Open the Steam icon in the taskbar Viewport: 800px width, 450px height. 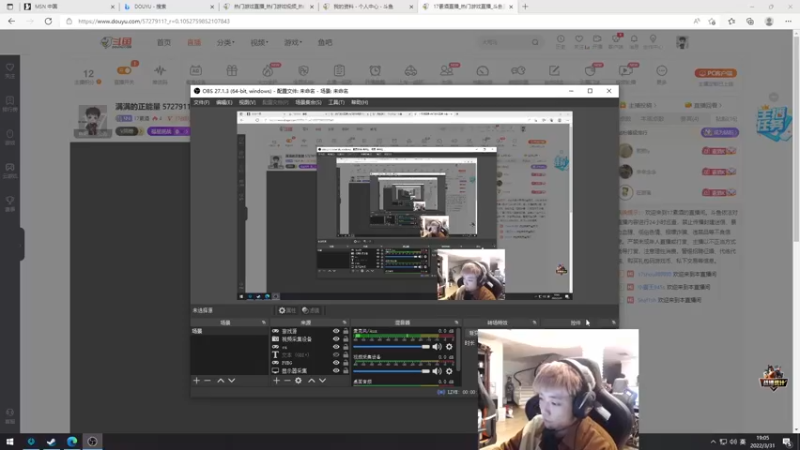[51, 441]
